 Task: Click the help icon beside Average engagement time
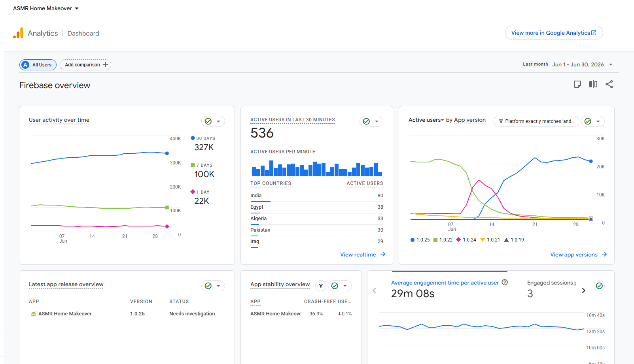(505, 282)
